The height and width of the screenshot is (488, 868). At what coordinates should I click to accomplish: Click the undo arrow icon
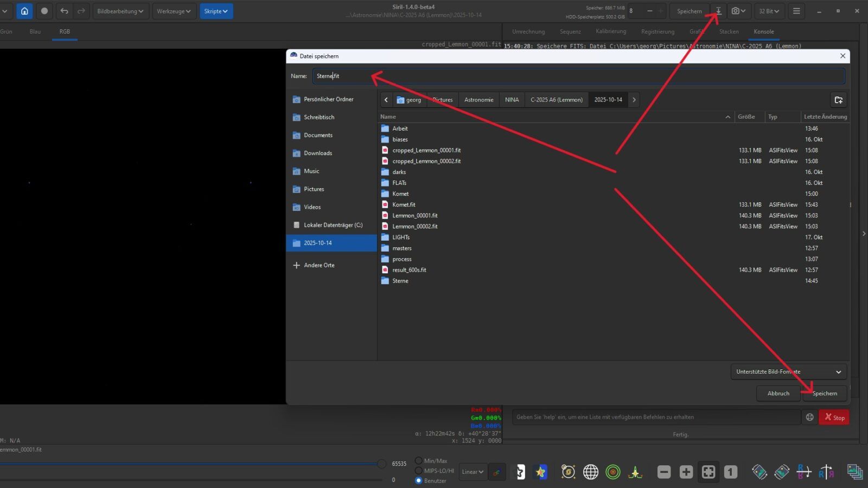tap(64, 11)
